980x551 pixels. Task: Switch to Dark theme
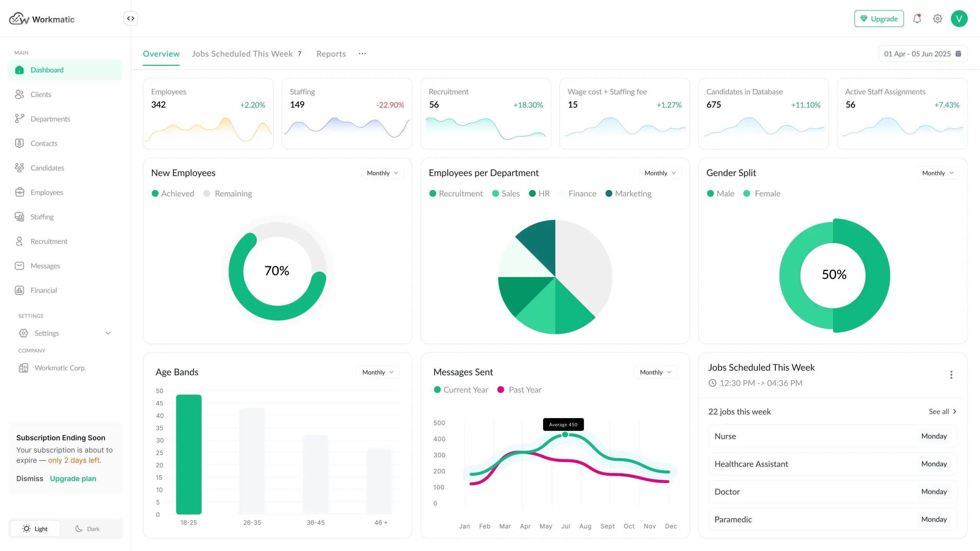(x=88, y=529)
